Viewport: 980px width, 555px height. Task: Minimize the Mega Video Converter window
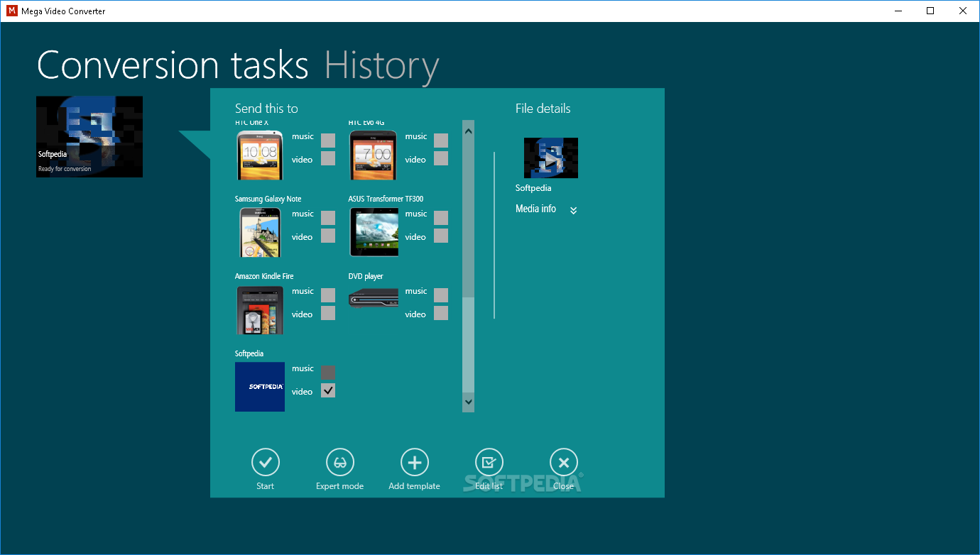[x=898, y=11]
